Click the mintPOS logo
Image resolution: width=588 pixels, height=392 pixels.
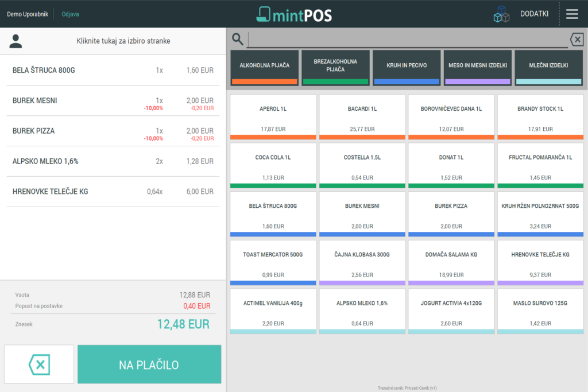(293, 14)
